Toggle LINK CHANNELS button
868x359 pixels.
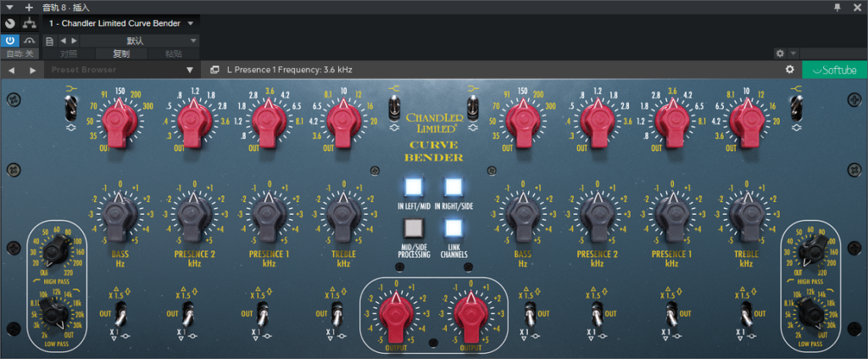453,227
